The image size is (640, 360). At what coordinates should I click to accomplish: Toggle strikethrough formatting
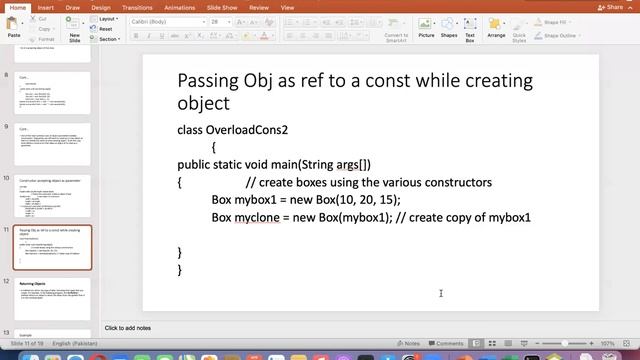(175, 36)
